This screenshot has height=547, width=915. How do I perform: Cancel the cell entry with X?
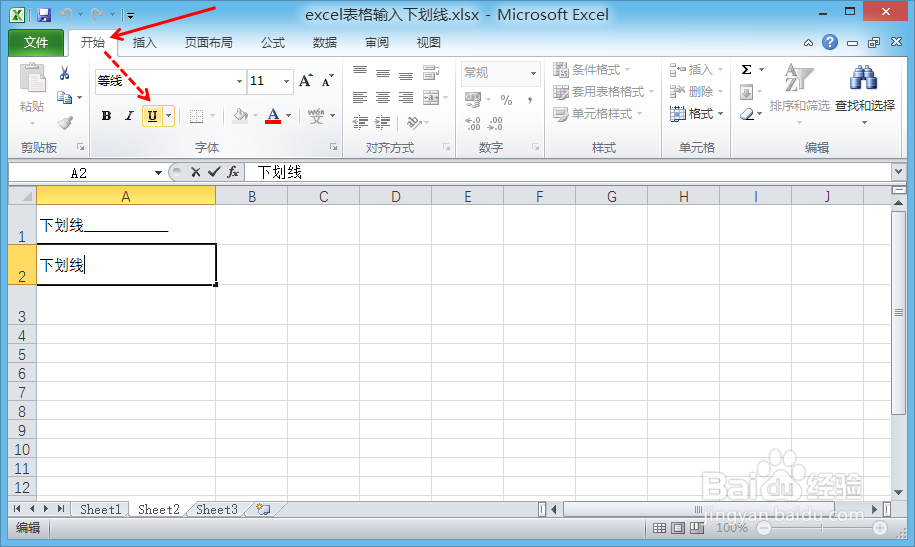[195, 172]
